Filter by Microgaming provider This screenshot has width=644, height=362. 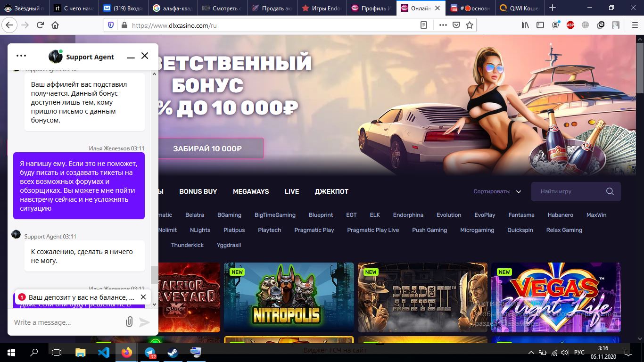point(477,230)
